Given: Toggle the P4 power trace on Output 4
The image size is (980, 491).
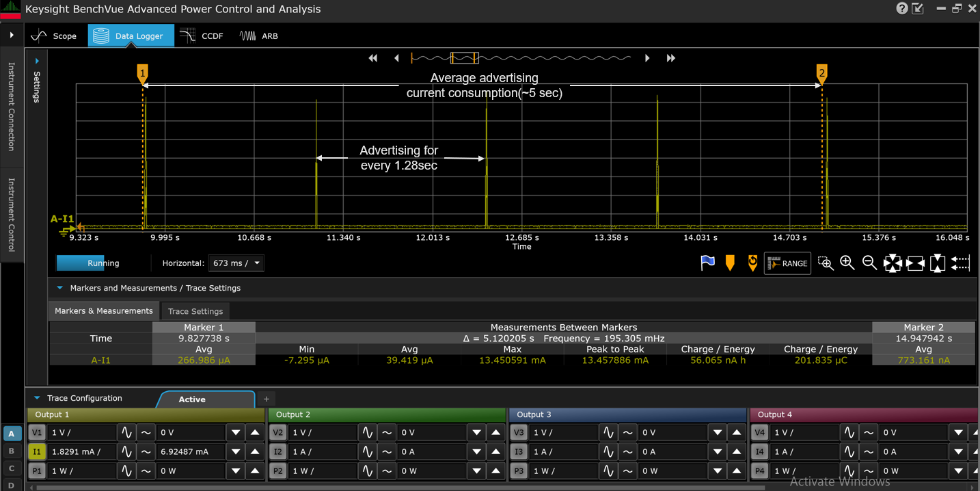Looking at the screenshot, I should [760, 470].
